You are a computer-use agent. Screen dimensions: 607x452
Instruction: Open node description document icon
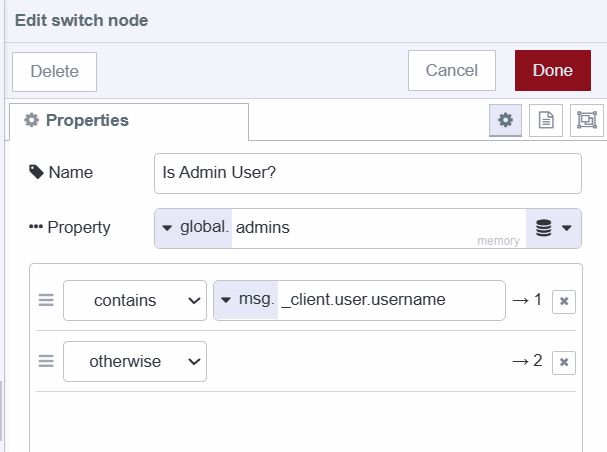[546, 120]
